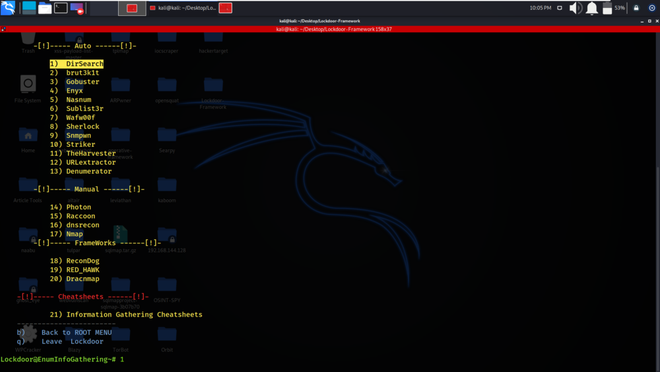The image size is (660, 372).
Task: Click the '17) Nmap' line
Action: click(x=66, y=234)
